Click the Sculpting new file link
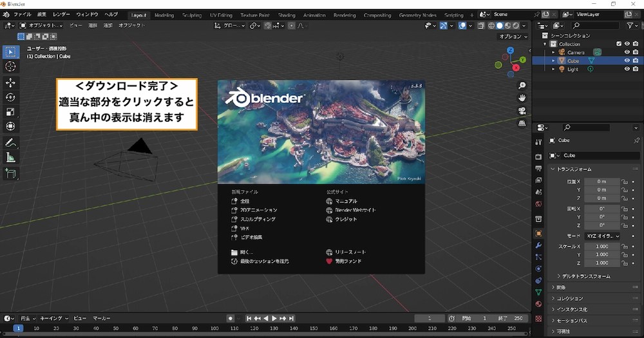This screenshot has height=338, width=644. tap(253, 220)
